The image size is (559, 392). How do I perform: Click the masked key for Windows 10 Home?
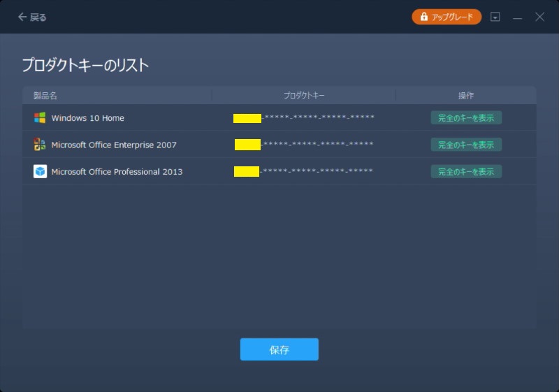coord(304,117)
